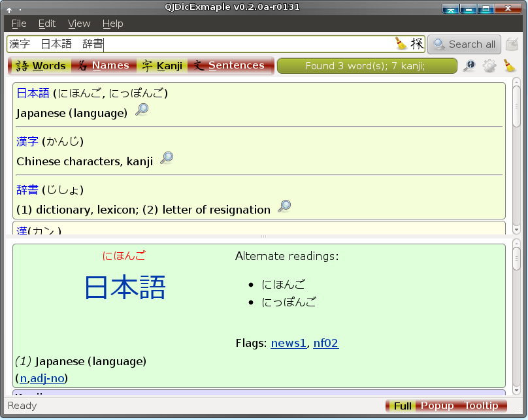528x420 pixels.
Task: Open the 漢字 entry link in results
Action: click(x=27, y=141)
